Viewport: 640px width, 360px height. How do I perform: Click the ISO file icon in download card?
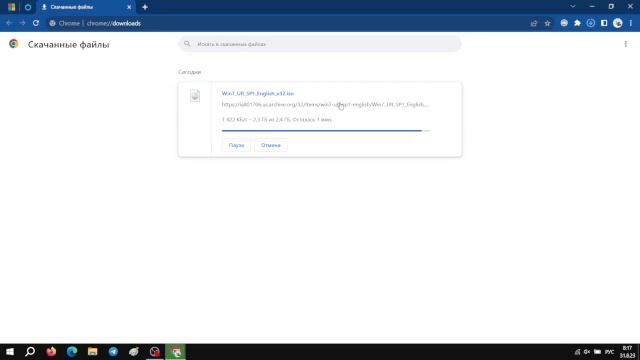[x=195, y=96]
